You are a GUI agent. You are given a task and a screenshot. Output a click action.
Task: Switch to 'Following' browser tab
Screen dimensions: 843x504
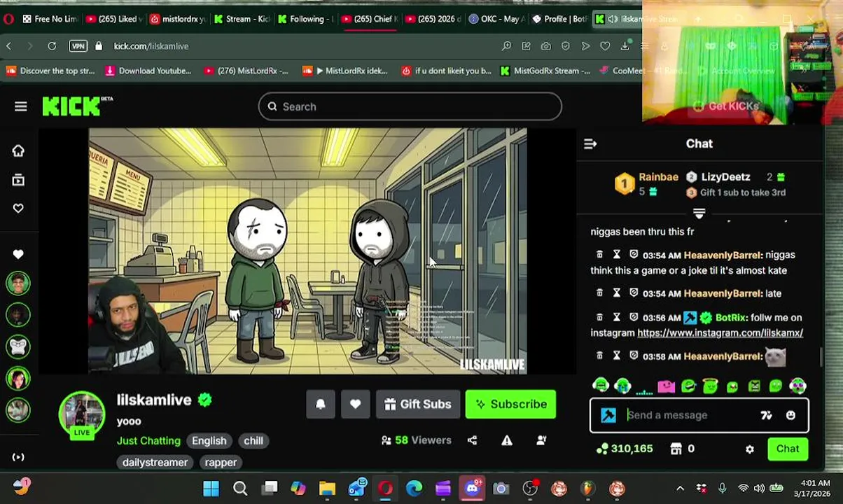tap(305, 19)
